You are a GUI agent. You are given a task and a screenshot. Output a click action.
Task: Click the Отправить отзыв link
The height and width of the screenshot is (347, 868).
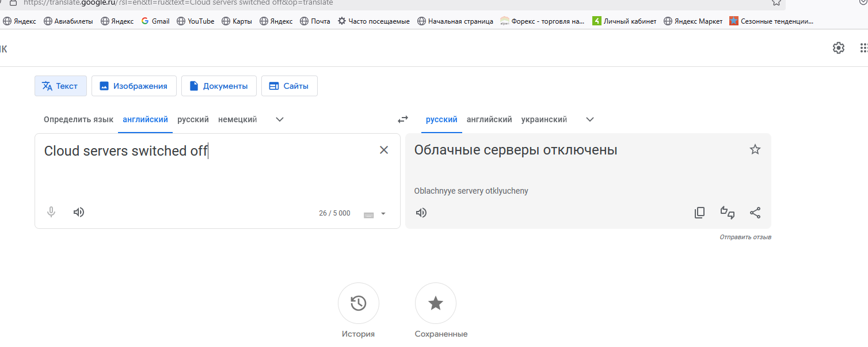pyautogui.click(x=745, y=237)
